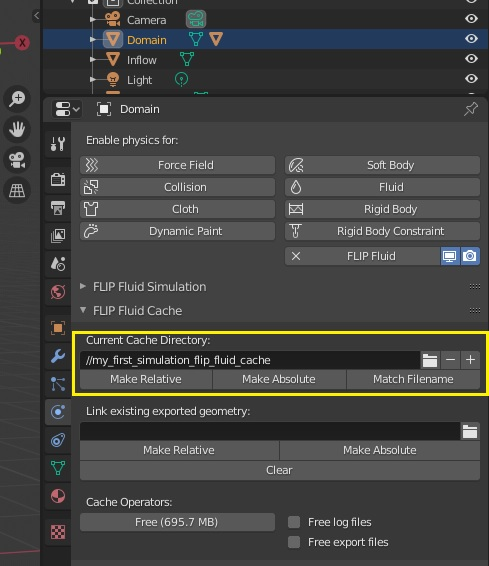489x566 pixels.
Task: Expand the Domain tree item
Action: (x=93, y=39)
